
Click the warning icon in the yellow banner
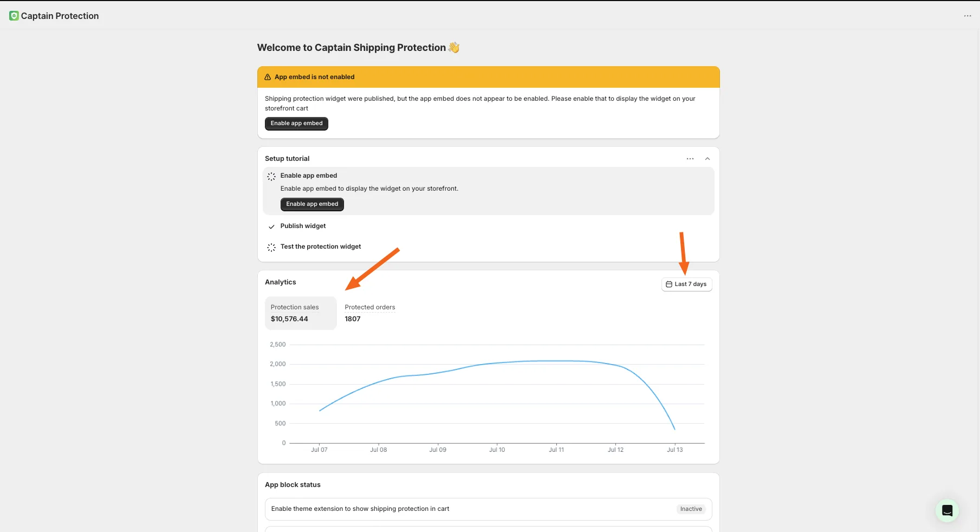coord(268,77)
